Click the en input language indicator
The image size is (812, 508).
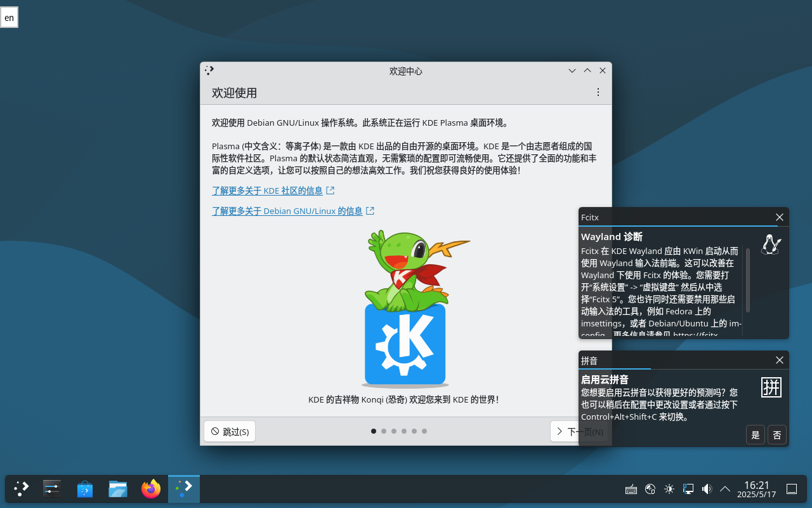tap(9, 18)
